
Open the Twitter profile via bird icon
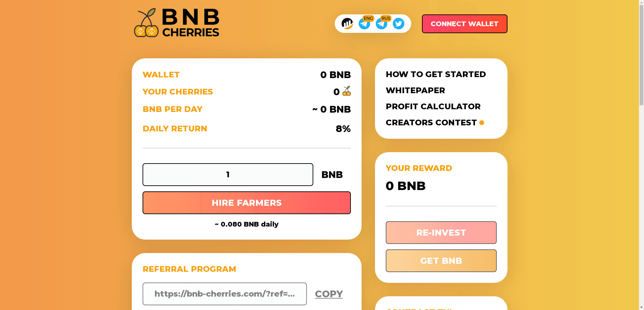point(398,24)
